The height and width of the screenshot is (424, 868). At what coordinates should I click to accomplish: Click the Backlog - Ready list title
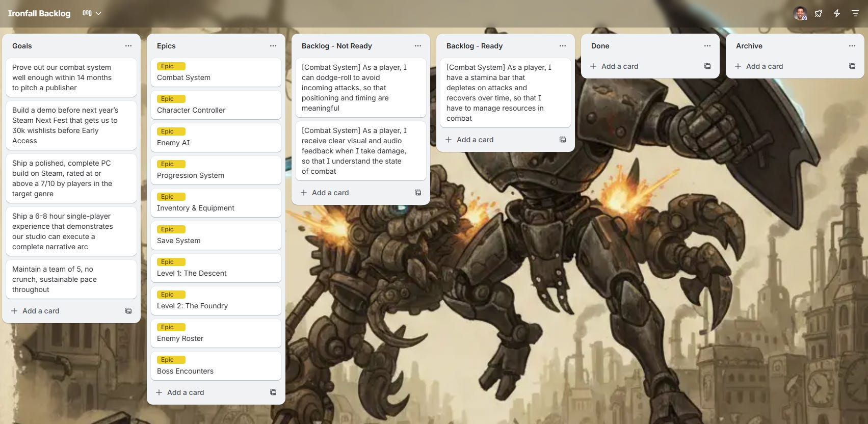(x=475, y=46)
